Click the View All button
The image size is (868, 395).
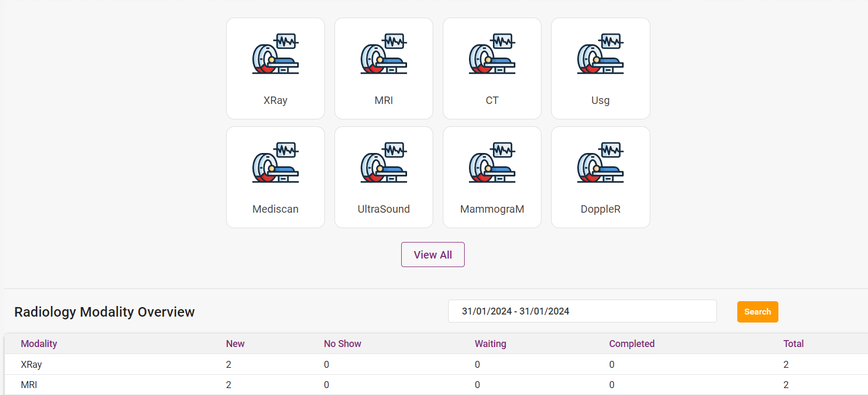click(x=433, y=255)
